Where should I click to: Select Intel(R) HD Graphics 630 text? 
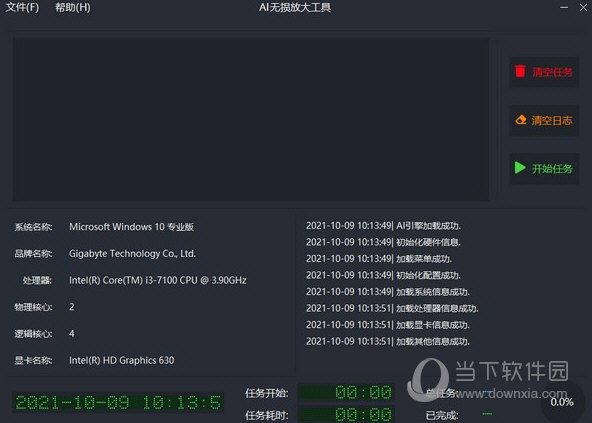click(x=122, y=360)
